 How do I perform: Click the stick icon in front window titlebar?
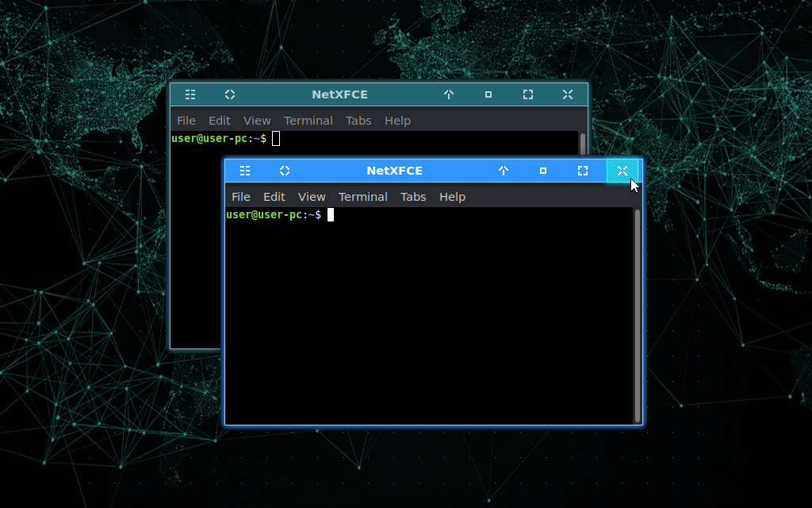(x=285, y=171)
